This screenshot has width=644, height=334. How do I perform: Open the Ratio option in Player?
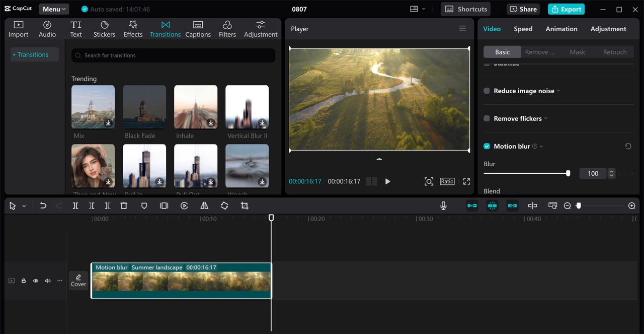(447, 181)
